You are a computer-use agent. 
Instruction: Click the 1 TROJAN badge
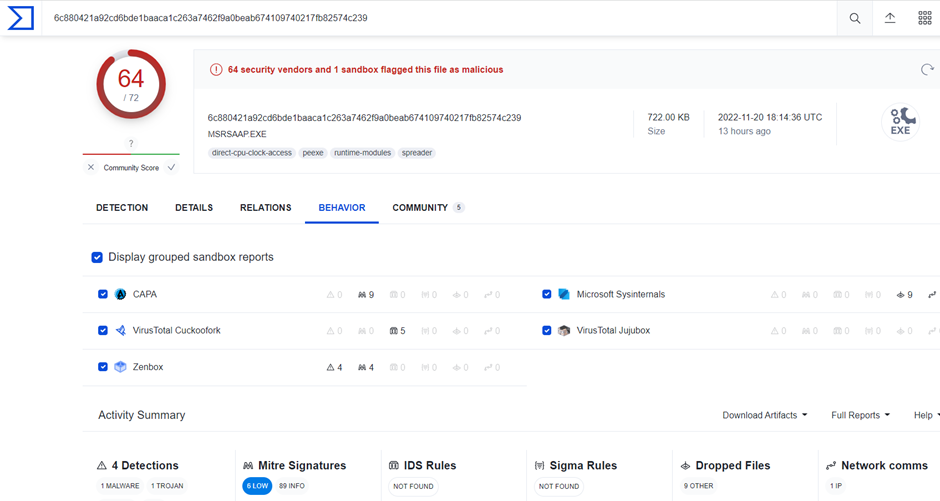click(167, 486)
